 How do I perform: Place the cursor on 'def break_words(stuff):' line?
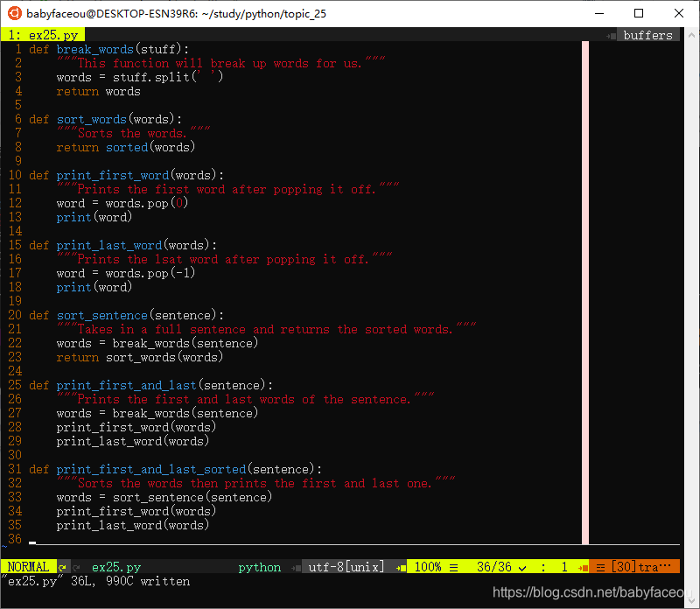[108, 49]
